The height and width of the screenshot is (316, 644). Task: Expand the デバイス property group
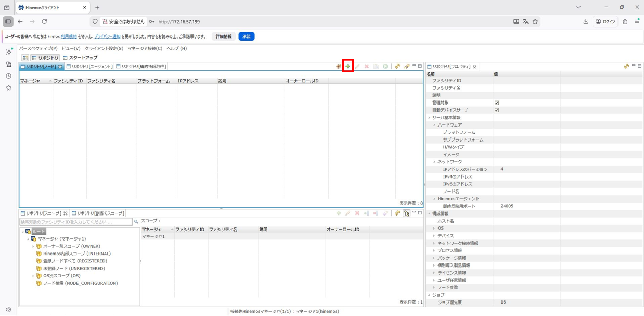tap(434, 236)
